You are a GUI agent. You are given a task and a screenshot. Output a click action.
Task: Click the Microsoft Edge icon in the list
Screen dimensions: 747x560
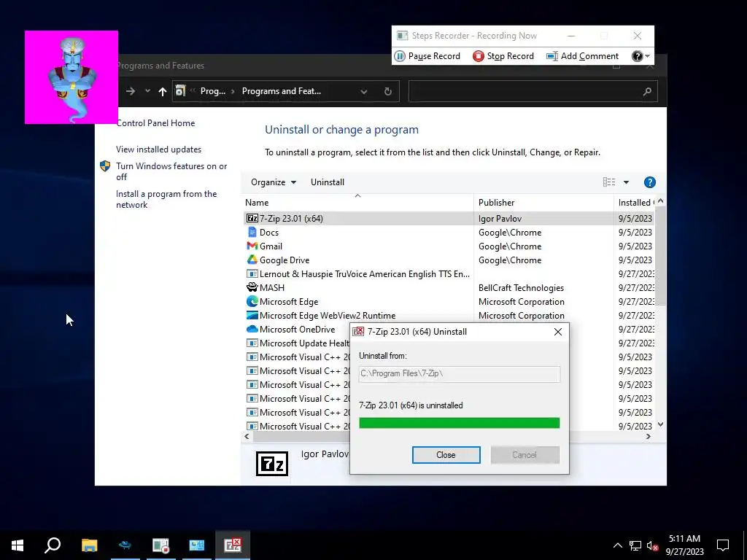(x=252, y=301)
